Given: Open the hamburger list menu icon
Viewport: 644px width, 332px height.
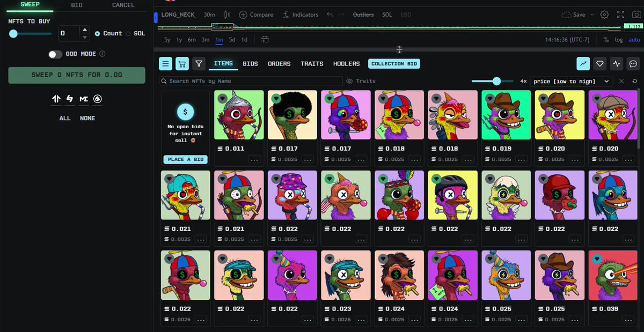Looking at the screenshot, I should (x=166, y=64).
